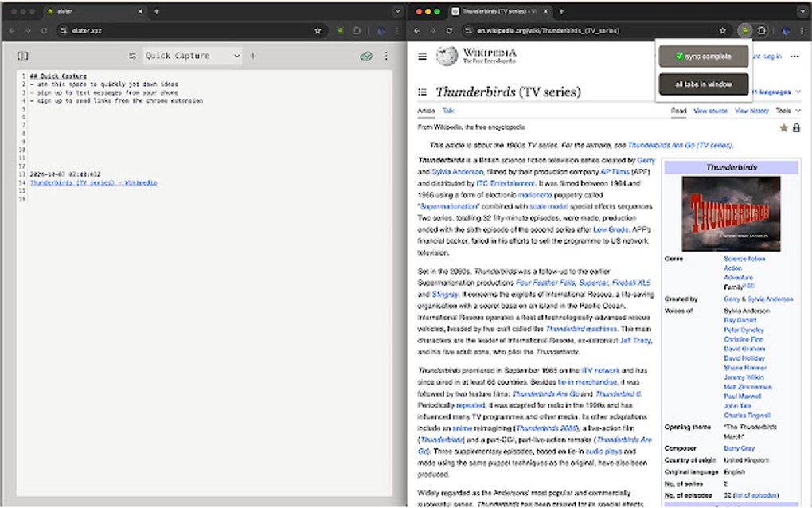Toggle the sidebar panel icon in slater

pos(23,56)
